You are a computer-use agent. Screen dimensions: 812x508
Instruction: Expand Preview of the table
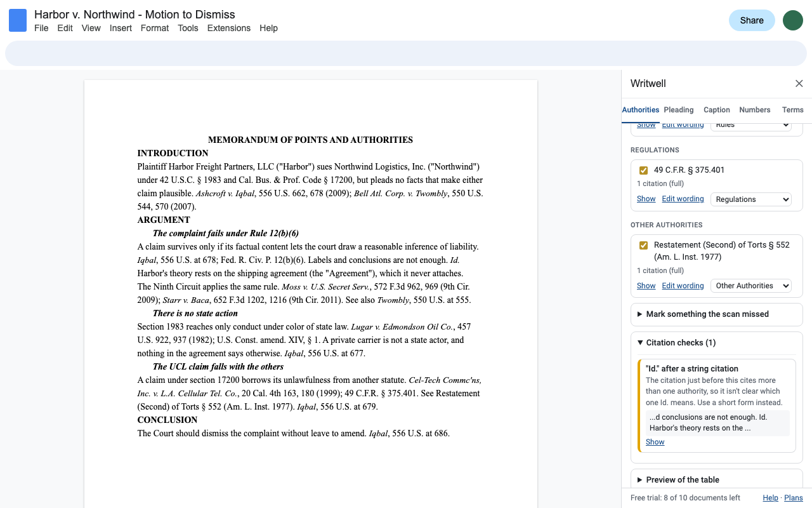pos(717,480)
